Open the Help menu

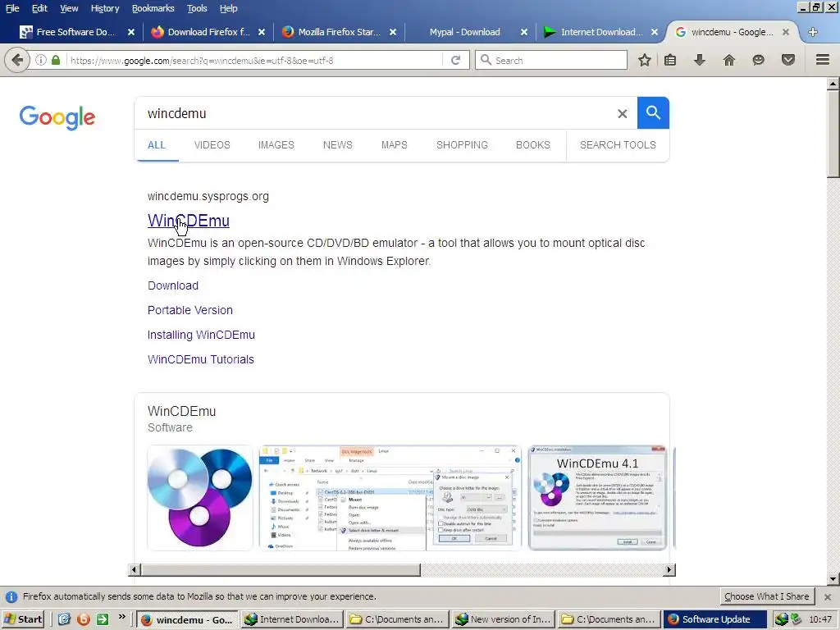tap(228, 8)
